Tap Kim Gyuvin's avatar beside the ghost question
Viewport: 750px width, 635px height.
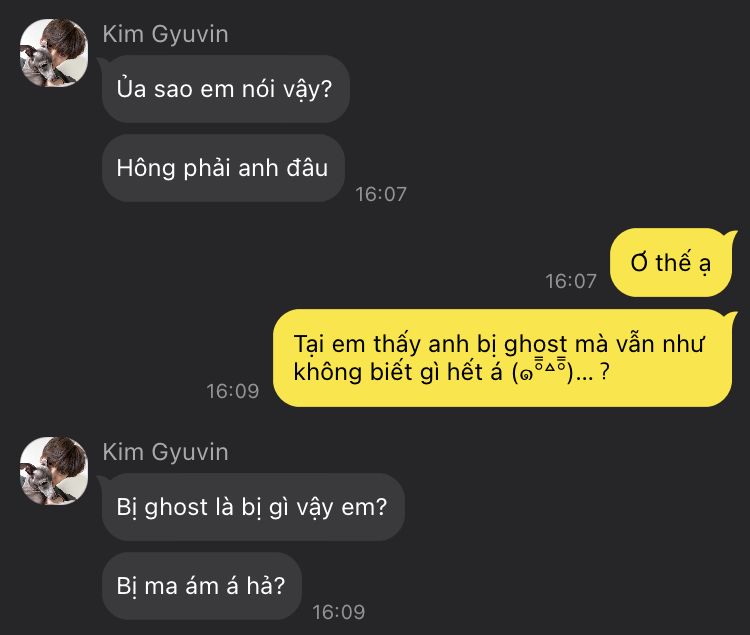[x=54, y=471]
